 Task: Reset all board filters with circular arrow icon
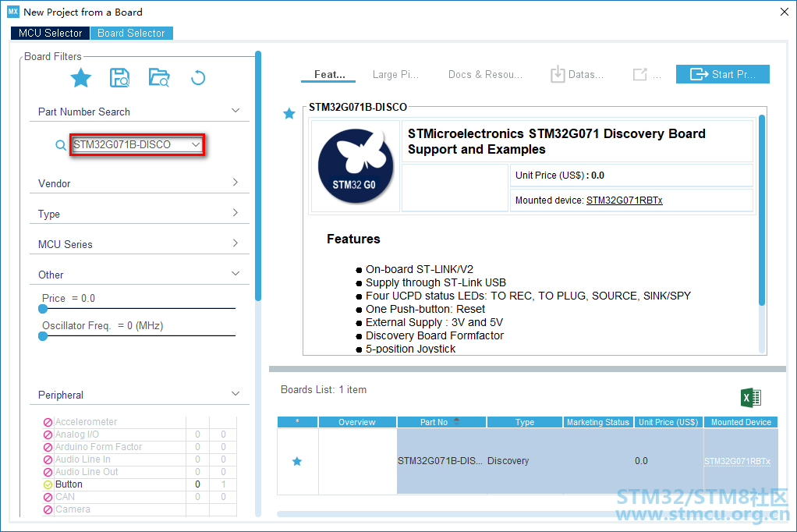click(198, 78)
